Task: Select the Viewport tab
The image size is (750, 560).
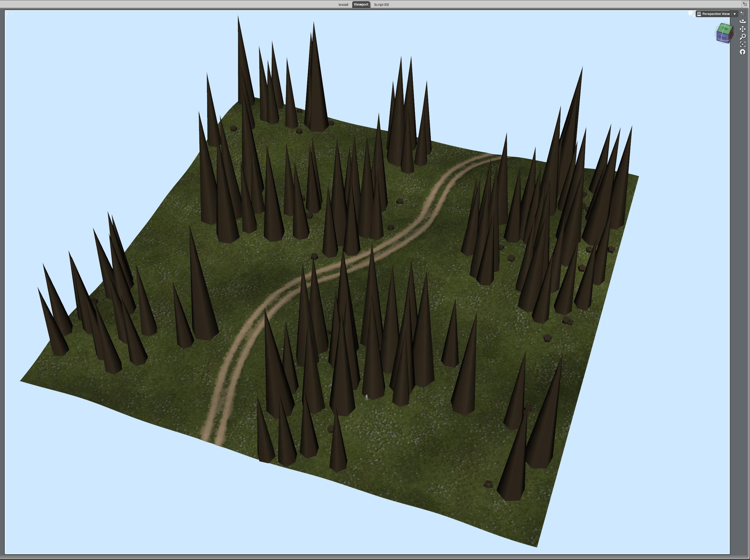Action: pos(361,5)
